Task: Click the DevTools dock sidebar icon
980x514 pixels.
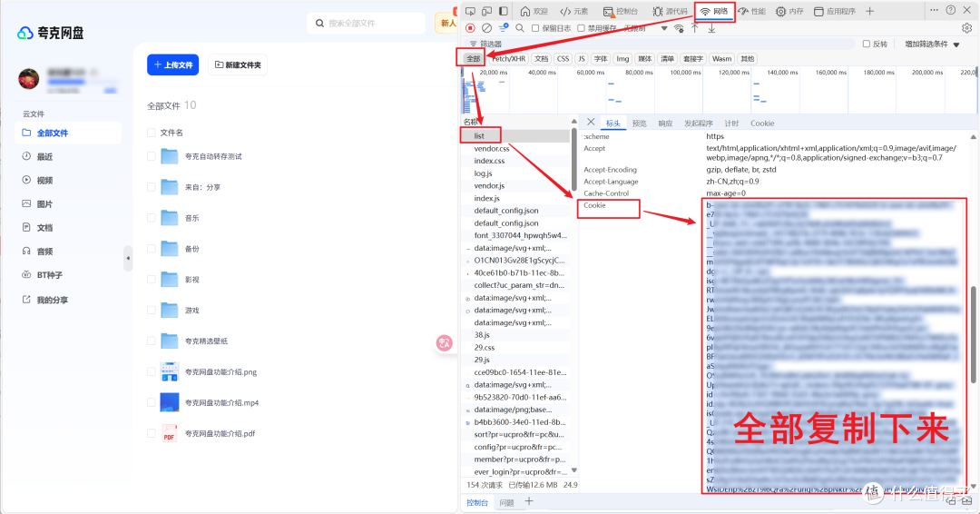Action: coord(503,11)
